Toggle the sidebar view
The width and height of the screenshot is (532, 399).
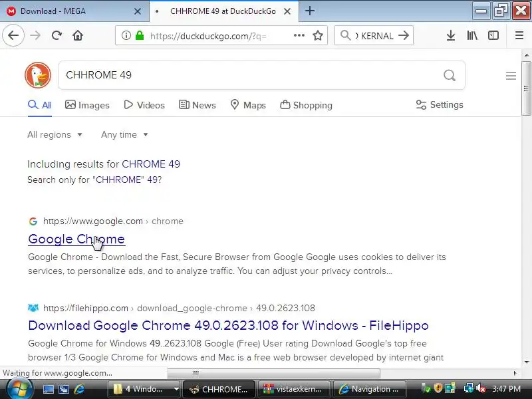[493, 35]
